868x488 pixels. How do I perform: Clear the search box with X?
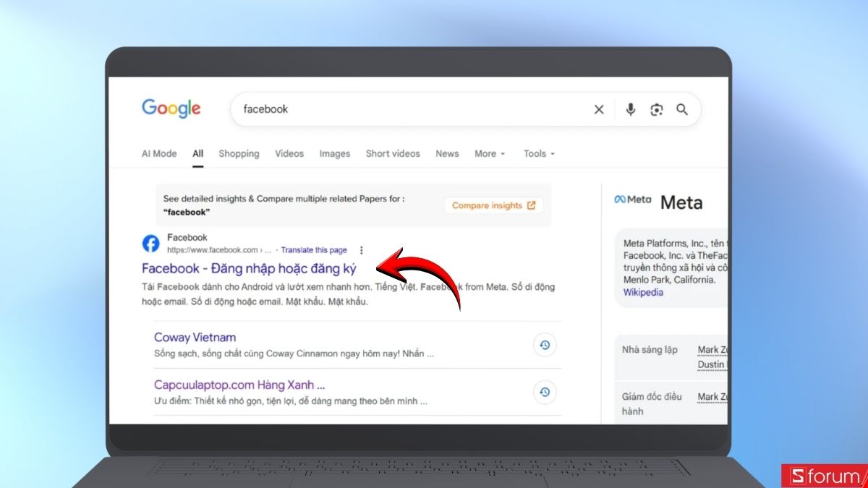click(x=599, y=109)
